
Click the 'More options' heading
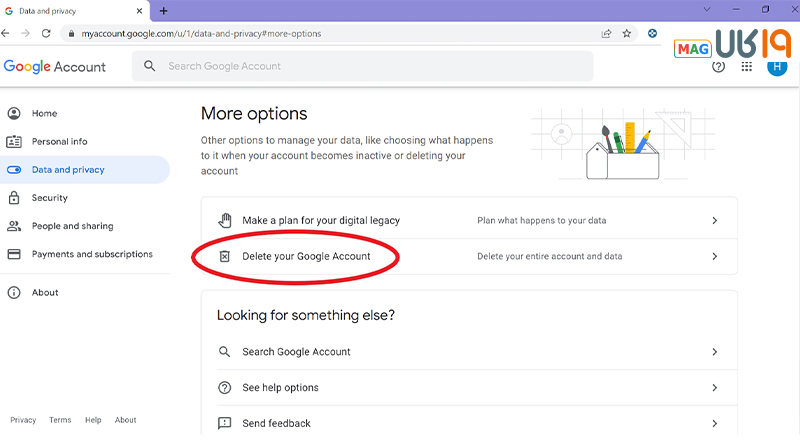[x=254, y=113]
